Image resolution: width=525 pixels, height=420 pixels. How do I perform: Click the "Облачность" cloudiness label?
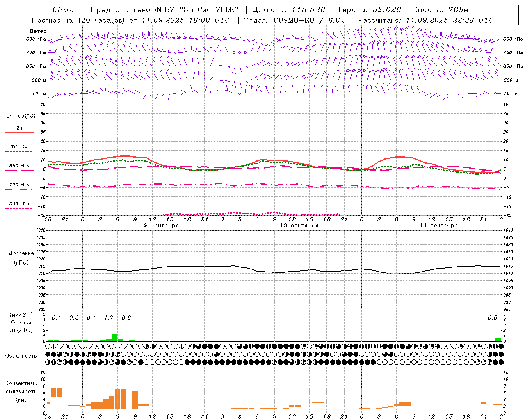click(x=21, y=356)
